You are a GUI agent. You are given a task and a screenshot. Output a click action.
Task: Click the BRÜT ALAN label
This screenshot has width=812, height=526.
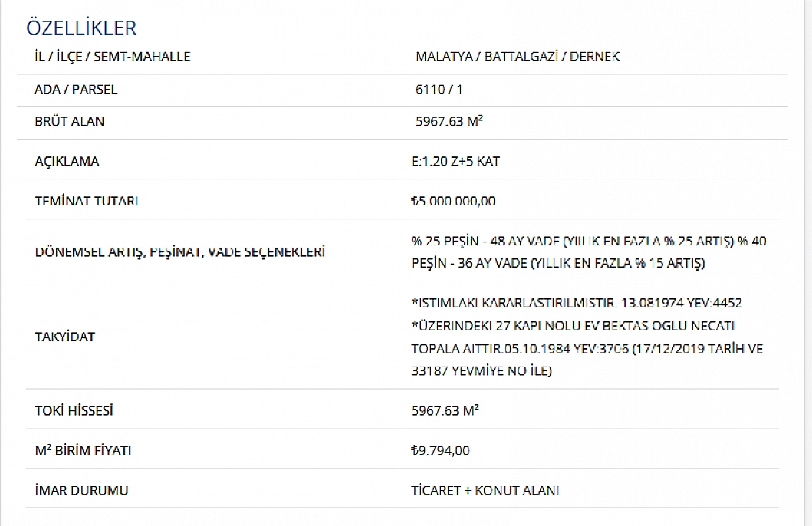pyautogui.click(x=70, y=121)
